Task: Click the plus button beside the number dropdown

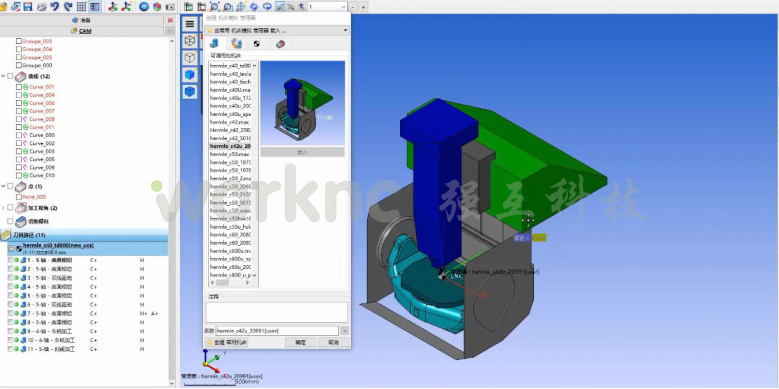Action: (x=363, y=7)
